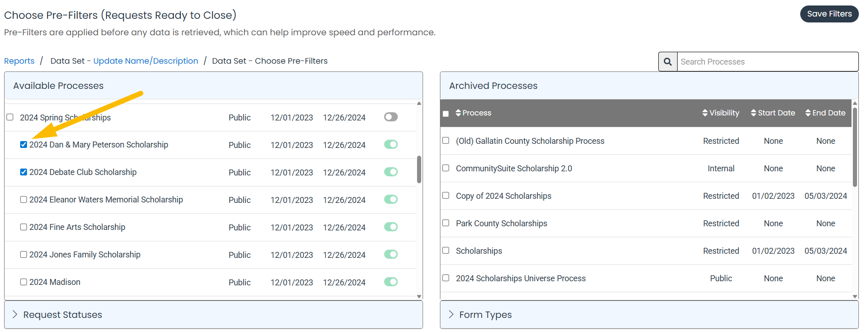This screenshot has height=333, width=868.
Task: Expand the Form Types section
Action: coord(649,315)
